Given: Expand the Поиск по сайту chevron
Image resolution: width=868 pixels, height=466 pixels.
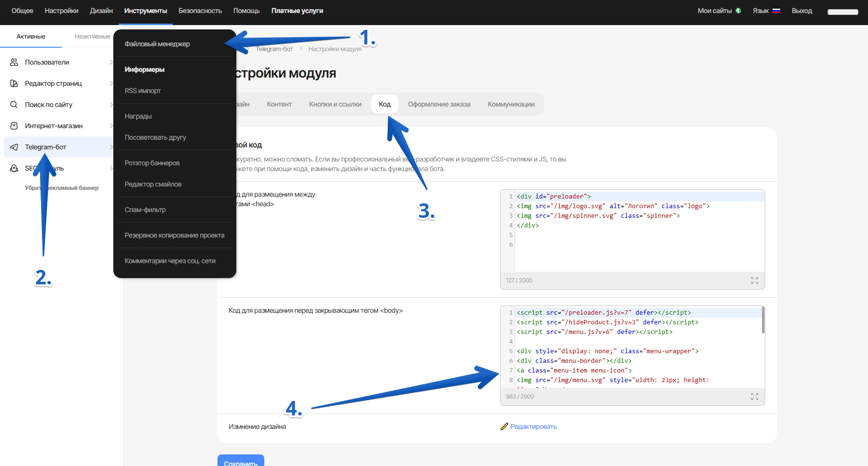Looking at the screenshot, I should (x=111, y=105).
